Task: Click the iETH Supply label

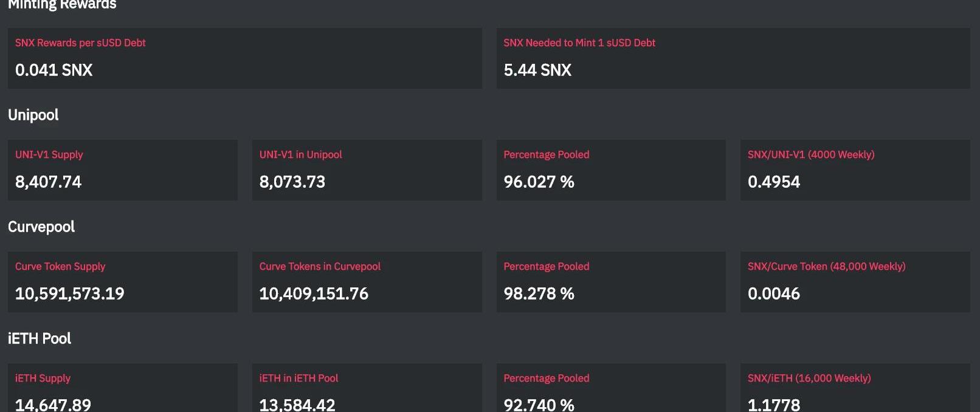Action: 43,378
